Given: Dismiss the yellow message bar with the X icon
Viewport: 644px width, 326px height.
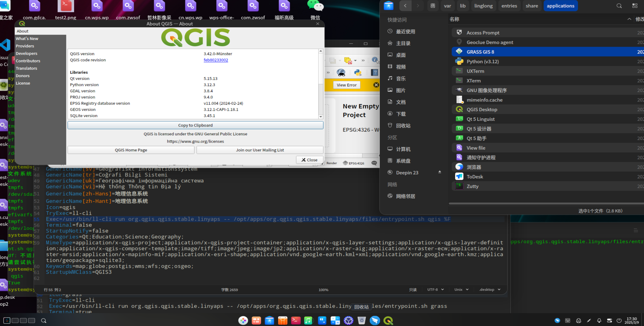Looking at the screenshot, I should pos(376,85).
